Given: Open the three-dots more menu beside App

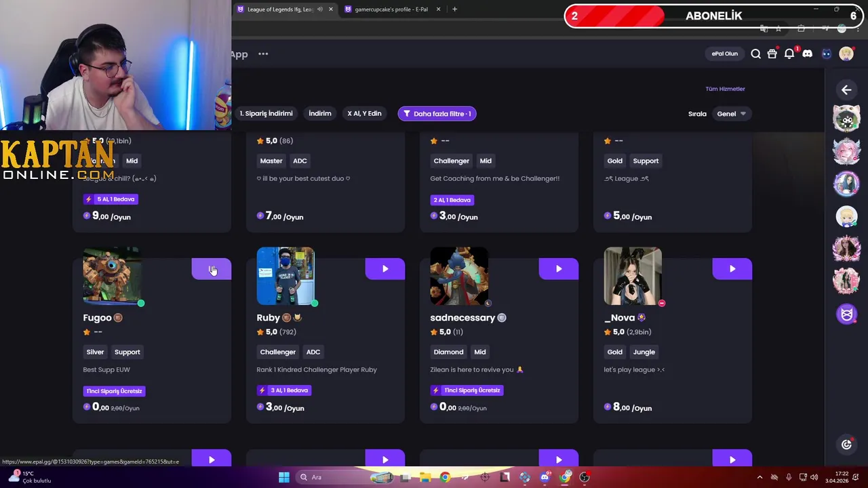Looking at the screenshot, I should pyautogui.click(x=263, y=54).
